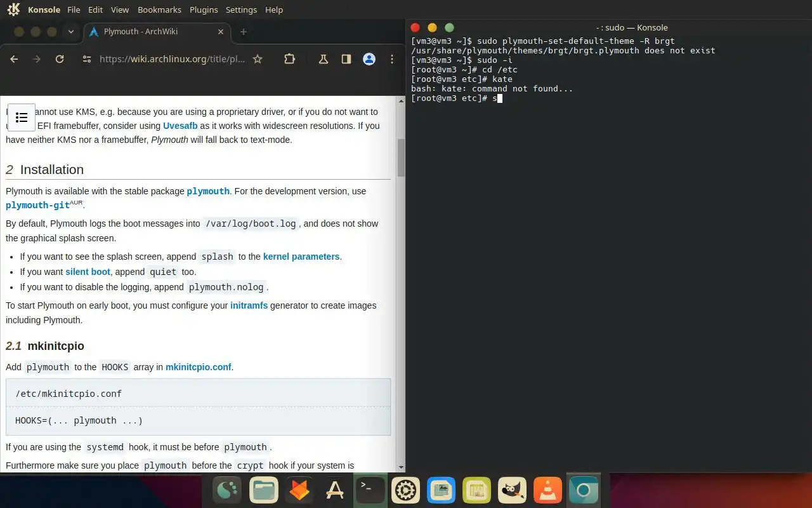Open a new browser tab

pos(244,32)
